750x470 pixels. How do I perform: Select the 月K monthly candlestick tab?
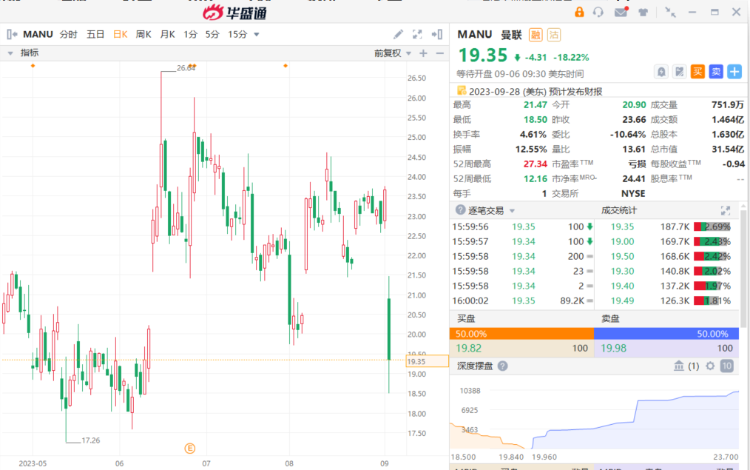[x=167, y=34]
